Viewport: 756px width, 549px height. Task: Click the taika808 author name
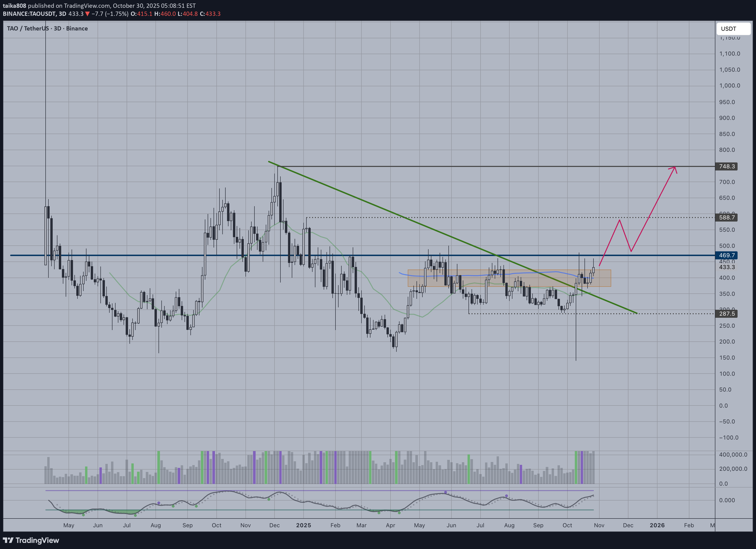14,6
